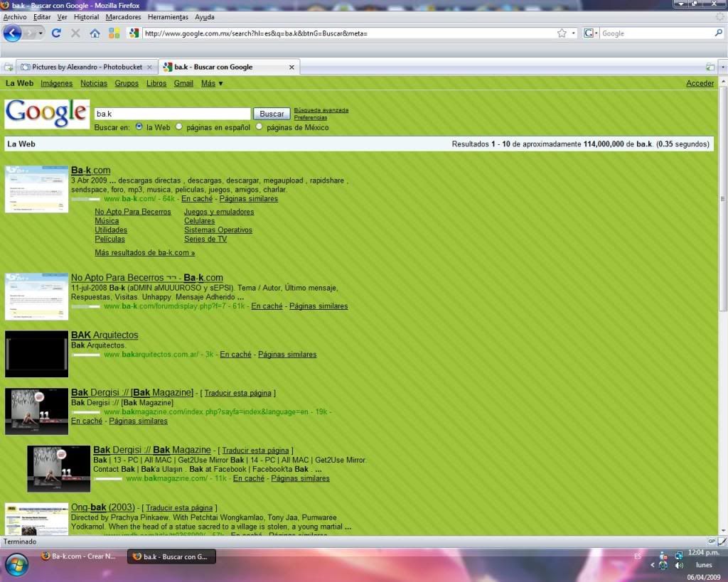Click the Messenger person tray icon
The width and height of the screenshot is (728, 582).
pos(663,555)
